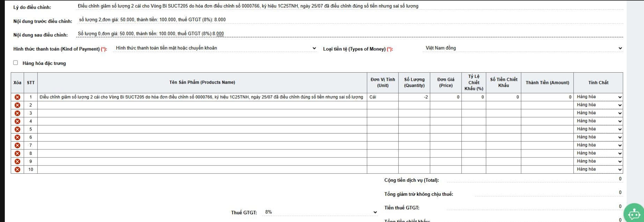Open the Thuế GTGT 8% dropdown
644x222 pixels.
pyautogui.click(x=320, y=212)
